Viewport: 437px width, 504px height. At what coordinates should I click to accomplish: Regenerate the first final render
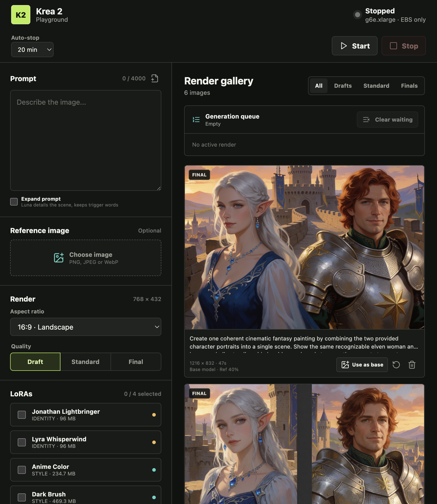(x=396, y=365)
